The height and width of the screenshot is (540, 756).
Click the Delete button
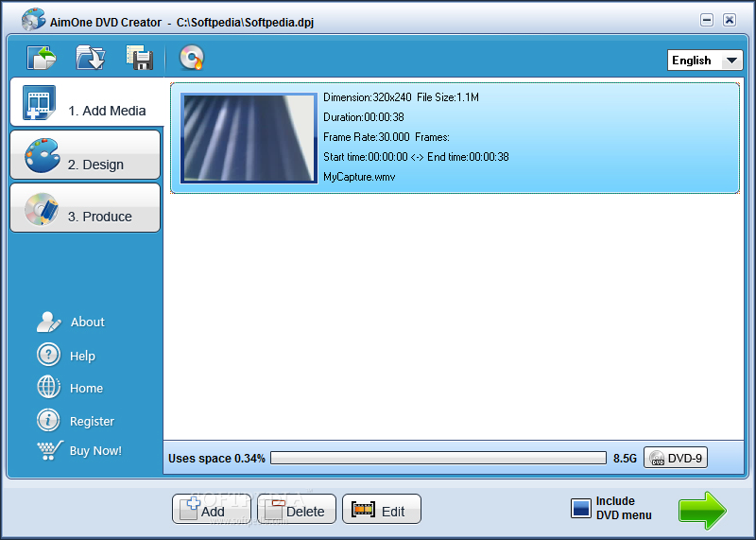[x=297, y=509]
